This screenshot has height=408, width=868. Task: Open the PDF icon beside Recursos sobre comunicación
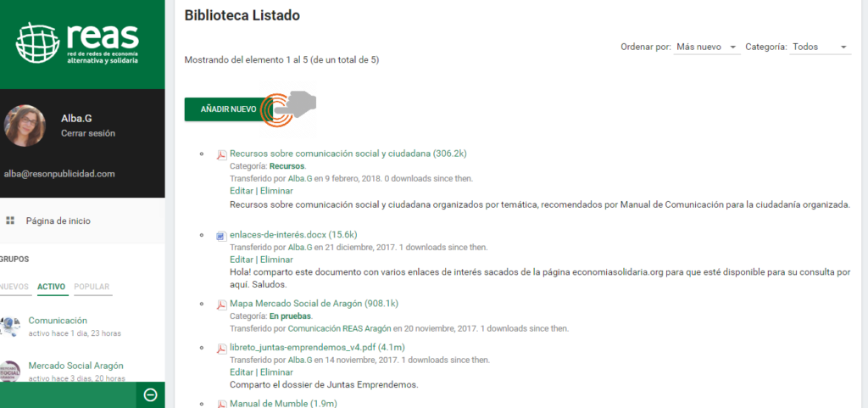coord(221,154)
